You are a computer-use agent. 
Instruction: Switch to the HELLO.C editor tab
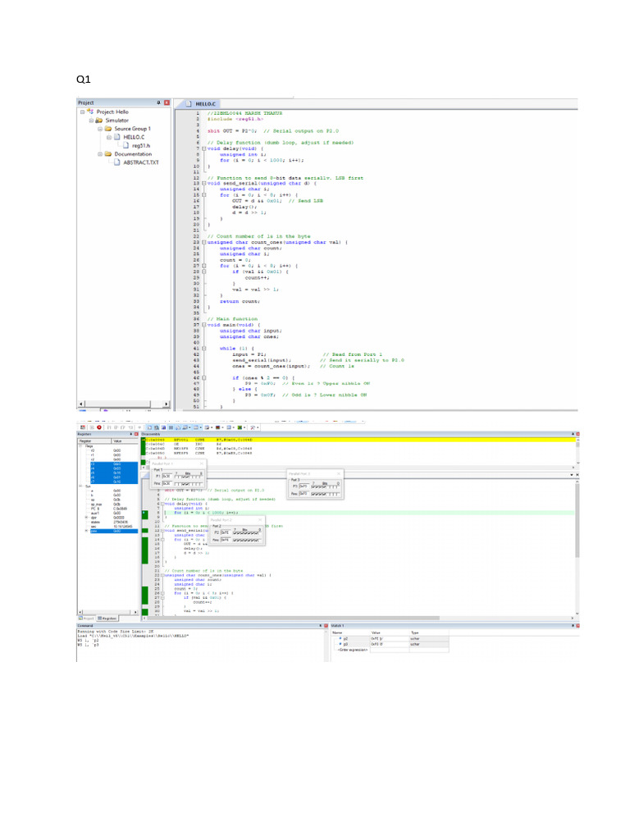pos(202,104)
